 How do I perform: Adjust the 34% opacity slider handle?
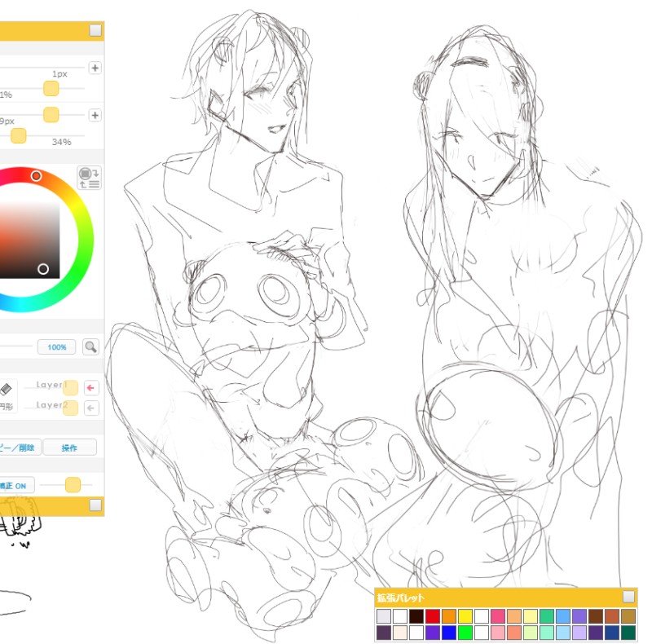pyautogui.click(x=18, y=135)
